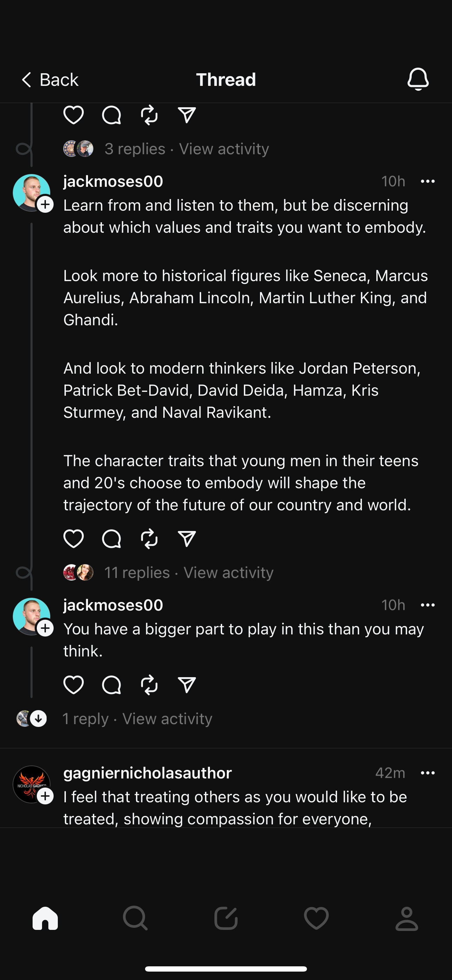
Task: Like the "Learn from and listen" post
Action: [74, 539]
